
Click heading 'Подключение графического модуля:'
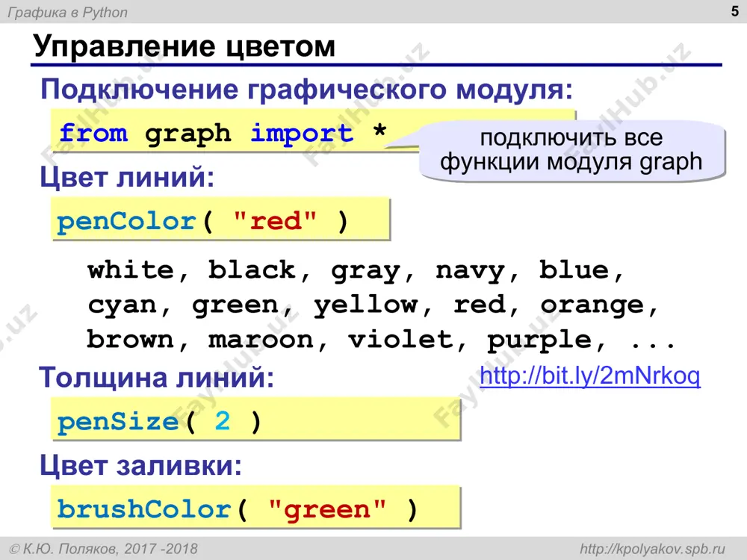click(307, 89)
